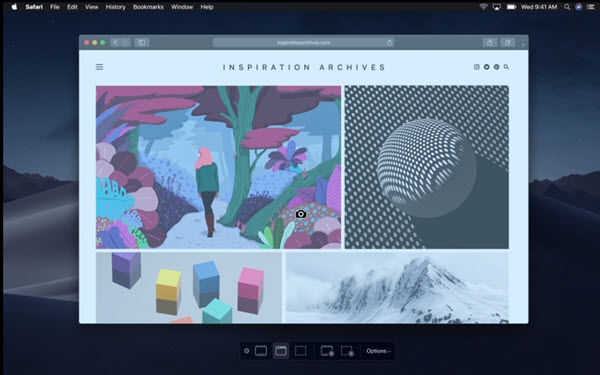The width and height of the screenshot is (600, 375).
Task: Close the screenshot toolbar with its circle button
Action: [246, 351]
